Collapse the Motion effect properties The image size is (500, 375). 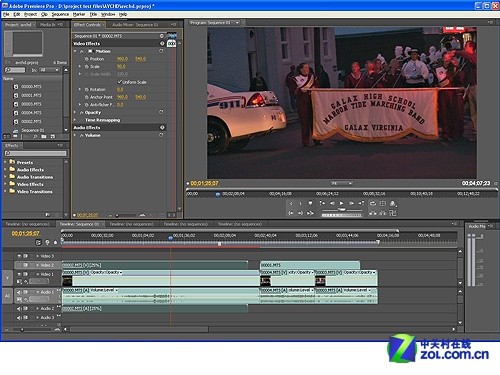[75, 51]
